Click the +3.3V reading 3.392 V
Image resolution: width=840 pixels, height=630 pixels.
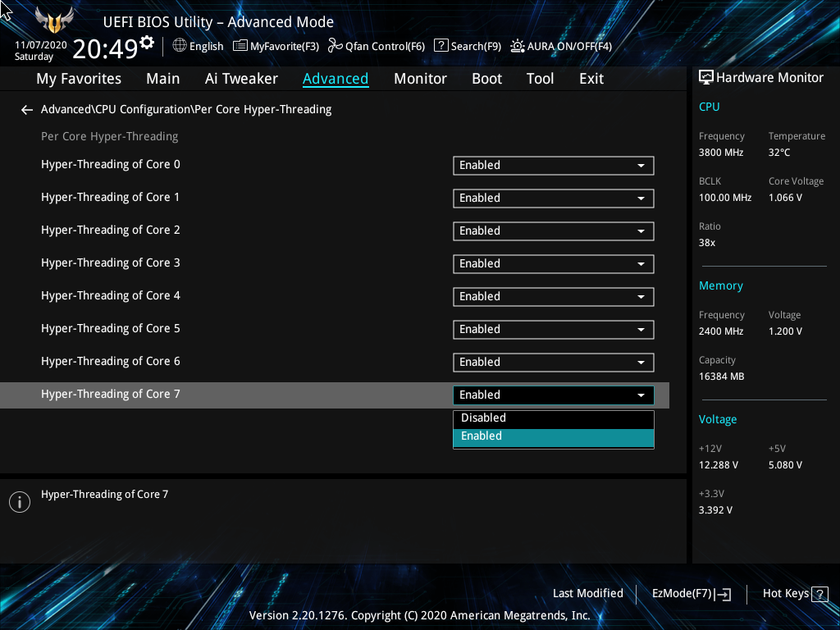coord(715,510)
